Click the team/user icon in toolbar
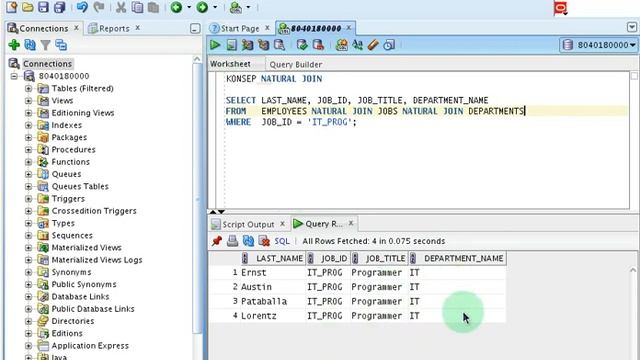Screen dimensions: 640x360 [236, 7]
